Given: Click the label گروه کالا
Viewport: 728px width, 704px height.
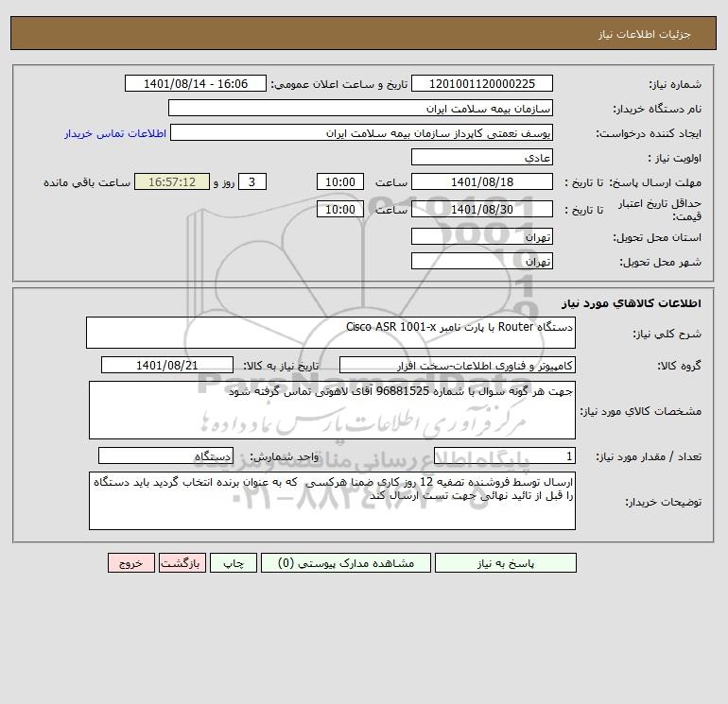Looking at the screenshot, I should pyautogui.click(x=679, y=366).
